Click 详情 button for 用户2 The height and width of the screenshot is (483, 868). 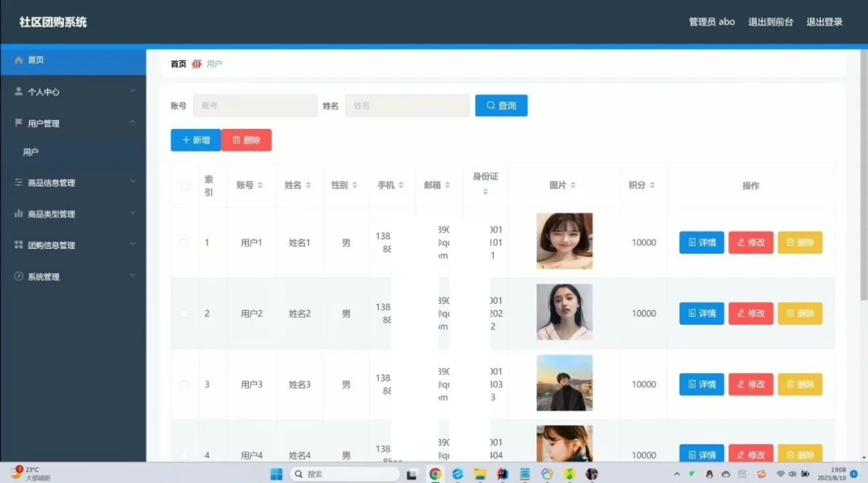click(x=701, y=313)
